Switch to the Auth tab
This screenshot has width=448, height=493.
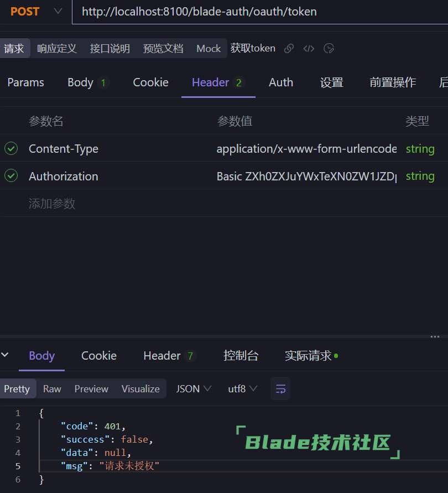280,82
